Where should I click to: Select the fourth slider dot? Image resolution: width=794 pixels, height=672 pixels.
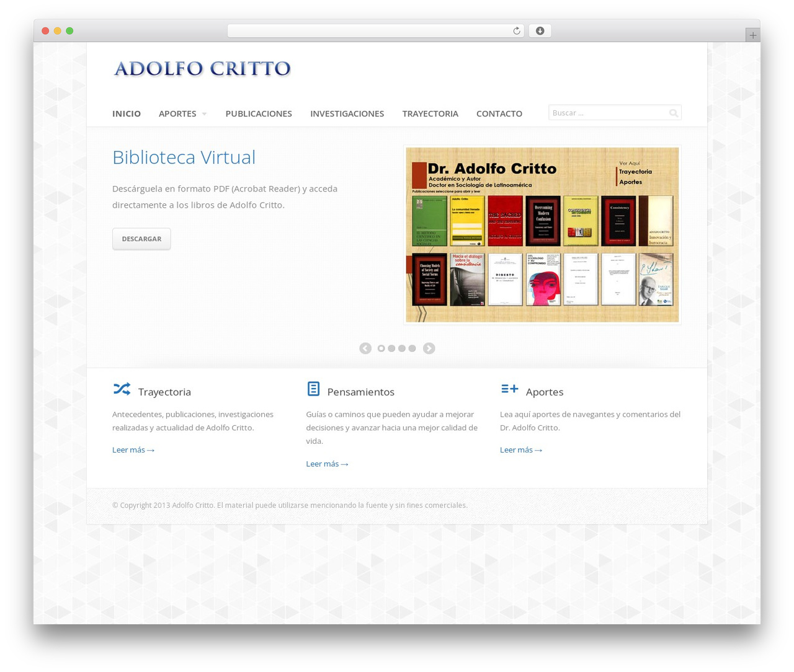pos(412,348)
